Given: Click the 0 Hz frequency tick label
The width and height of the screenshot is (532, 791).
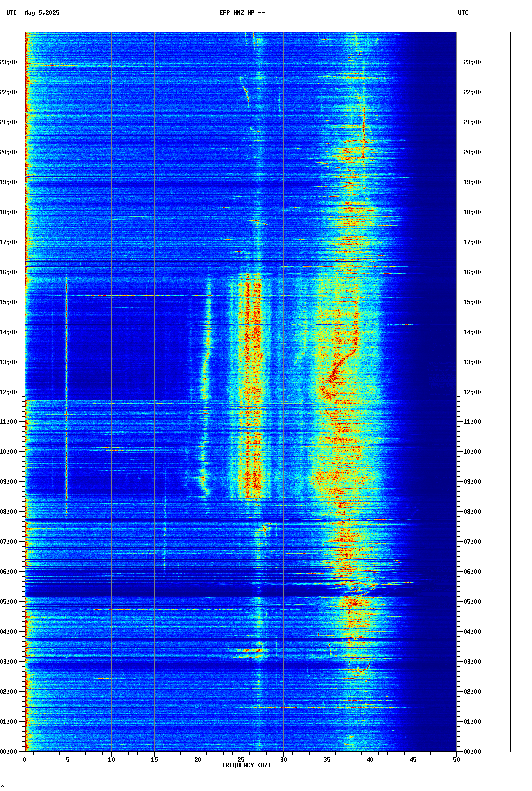Looking at the screenshot, I should click(x=25, y=760).
